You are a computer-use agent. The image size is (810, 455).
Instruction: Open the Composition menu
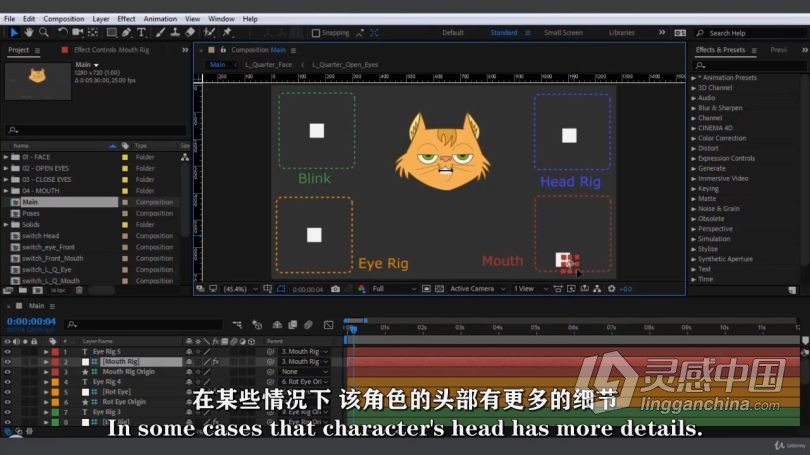click(x=64, y=19)
